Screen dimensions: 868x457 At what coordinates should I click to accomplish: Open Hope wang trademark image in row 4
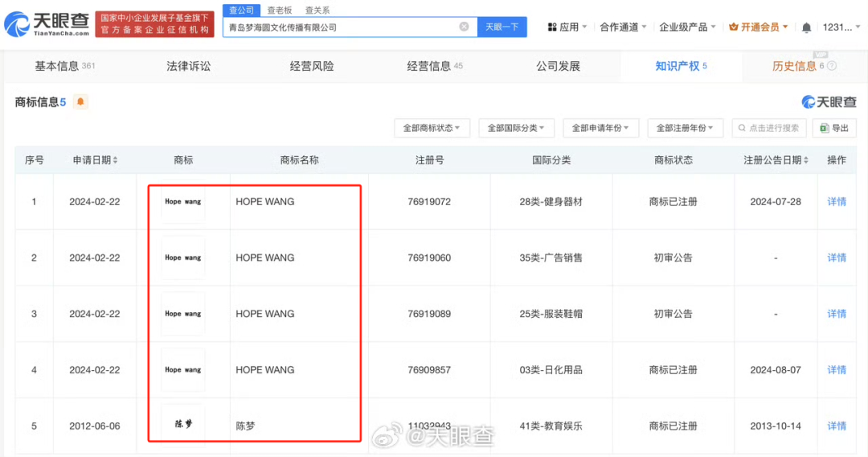182,369
